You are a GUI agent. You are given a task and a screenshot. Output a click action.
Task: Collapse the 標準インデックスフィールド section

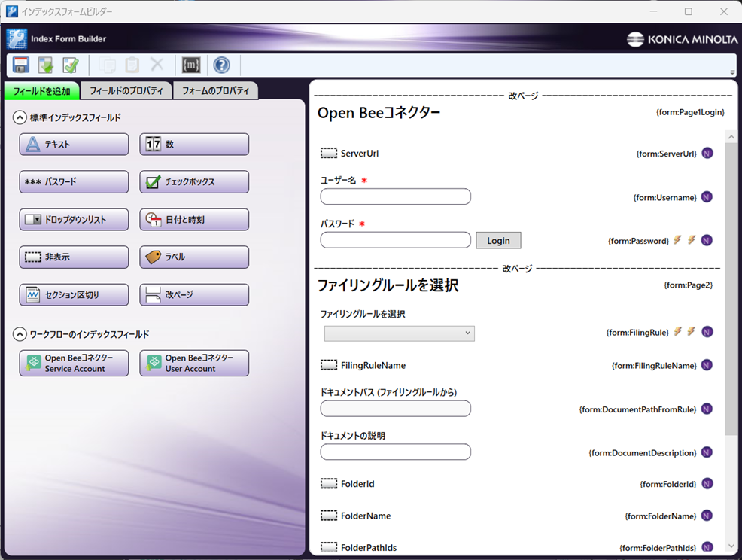click(x=17, y=117)
